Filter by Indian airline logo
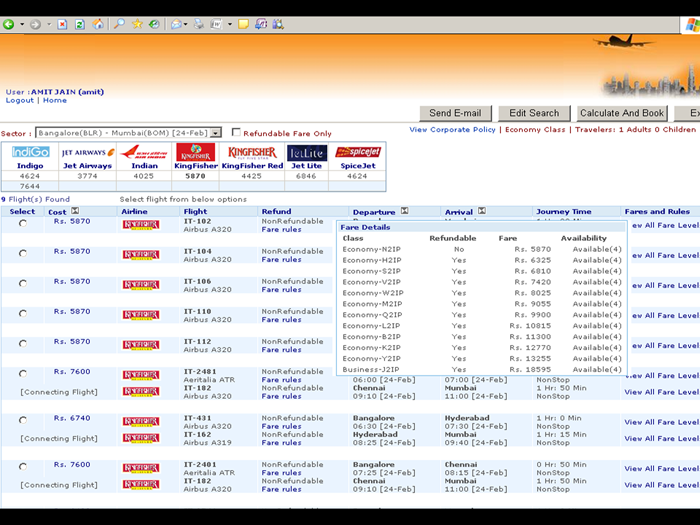Viewport: 700px width, 525px height. point(144,152)
